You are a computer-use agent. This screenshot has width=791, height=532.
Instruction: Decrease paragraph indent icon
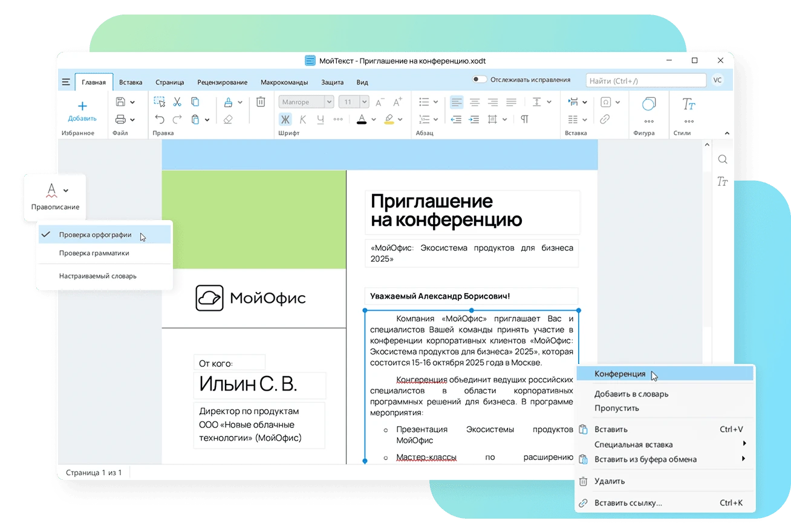[x=457, y=120]
